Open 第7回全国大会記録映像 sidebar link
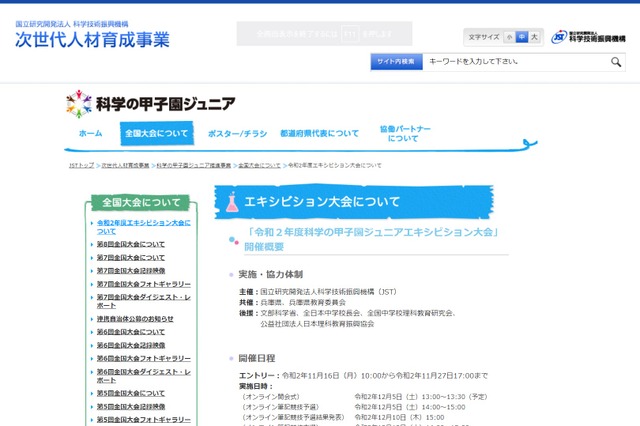640x426 pixels. point(131,271)
